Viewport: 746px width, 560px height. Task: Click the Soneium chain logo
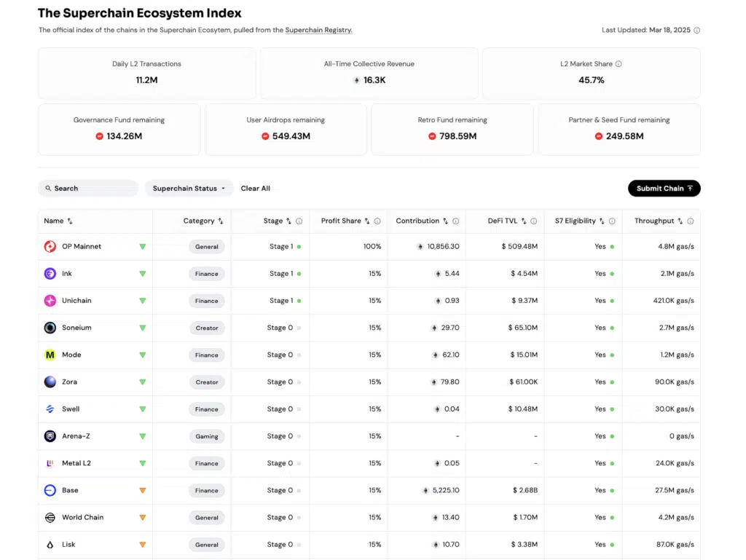coord(50,328)
